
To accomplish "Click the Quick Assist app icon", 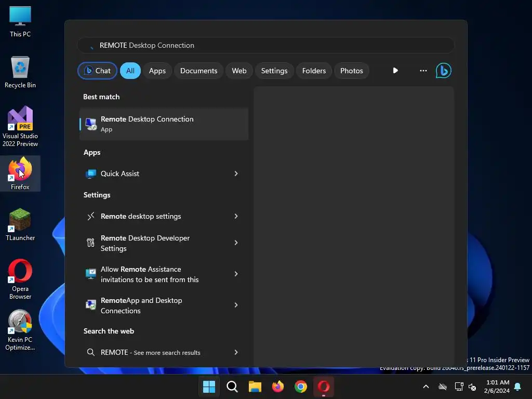I will (x=90, y=174).
